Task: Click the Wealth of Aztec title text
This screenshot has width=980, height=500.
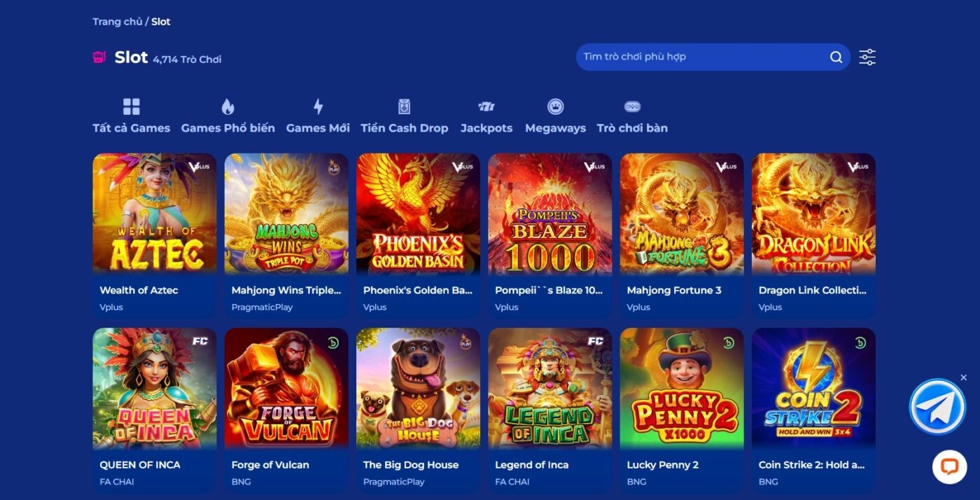Action: pos(139,290)
